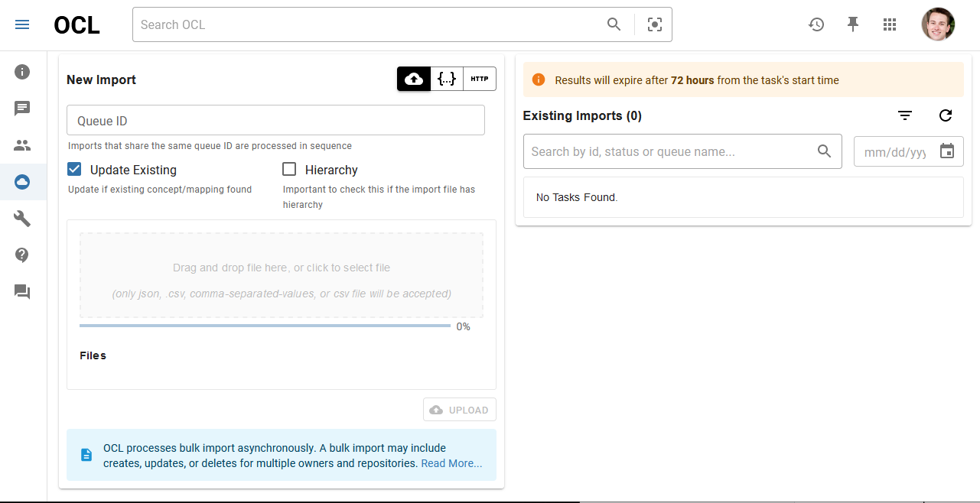Image resolution: width=980 pixels, height=503 pixels.
Task: Open the wrench tools sidebar icon
Action: tap(22, 219)
